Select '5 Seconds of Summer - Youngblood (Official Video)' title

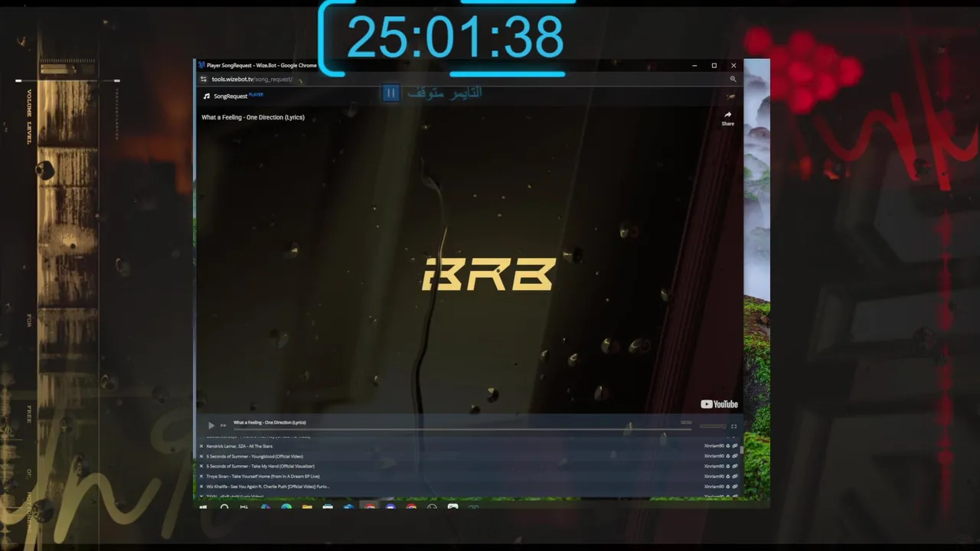[254, 456]
